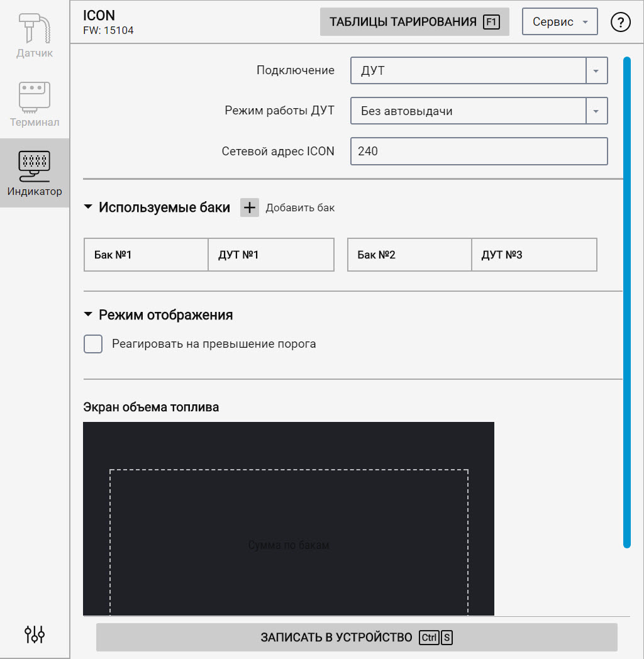The height and width of the screenshot is (659, 644).
Task: Expand Режим работы ДУТ dropdown arrow
Action: click(596, 111)
